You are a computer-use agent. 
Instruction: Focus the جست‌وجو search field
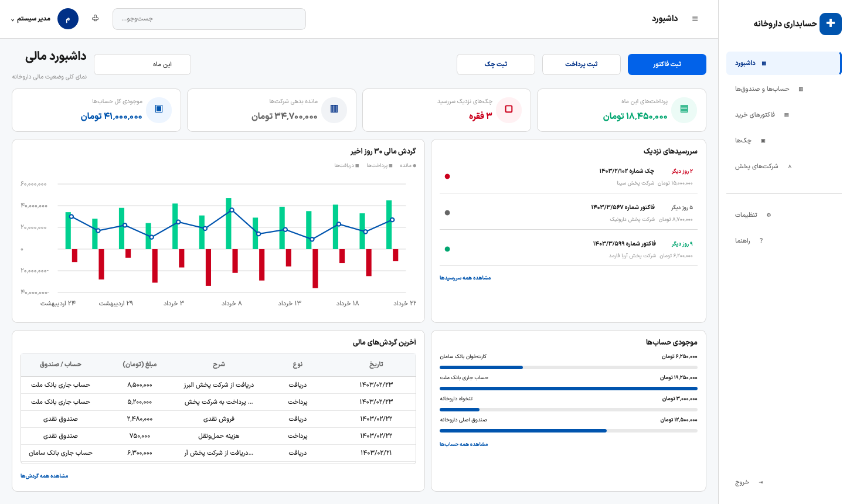[x=209, y=19]
